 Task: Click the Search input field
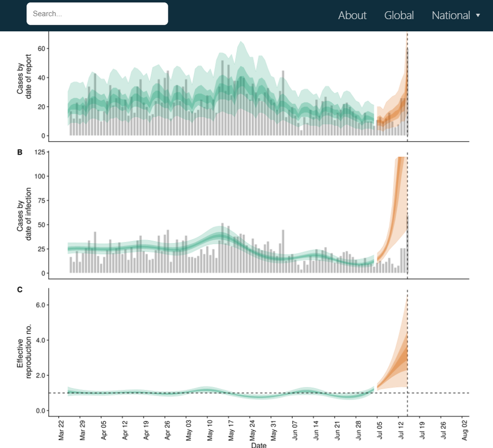click(x=97, y=14)
